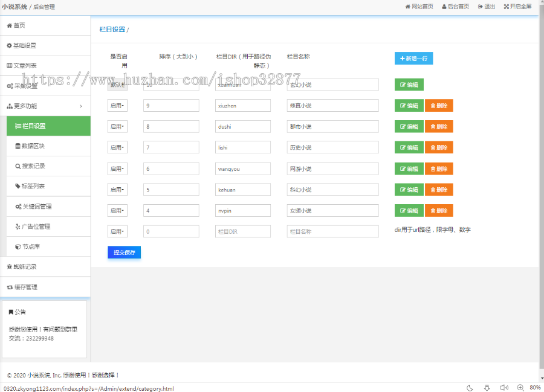Open 数据区块 database icon entry
Viewport: 544px width, 392px height.
tap(18, 146)
